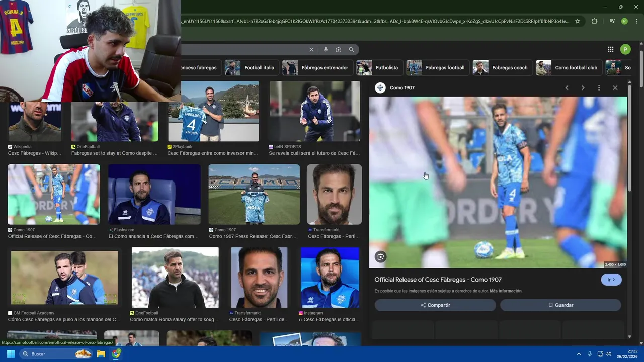Click the Compartir button
The image size is (644, 362).
[435, 305]
